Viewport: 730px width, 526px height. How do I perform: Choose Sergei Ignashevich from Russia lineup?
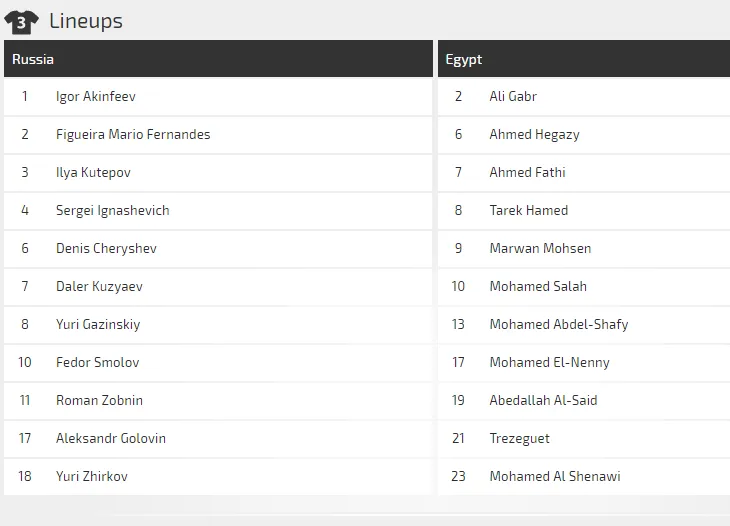tap(113, 210)
